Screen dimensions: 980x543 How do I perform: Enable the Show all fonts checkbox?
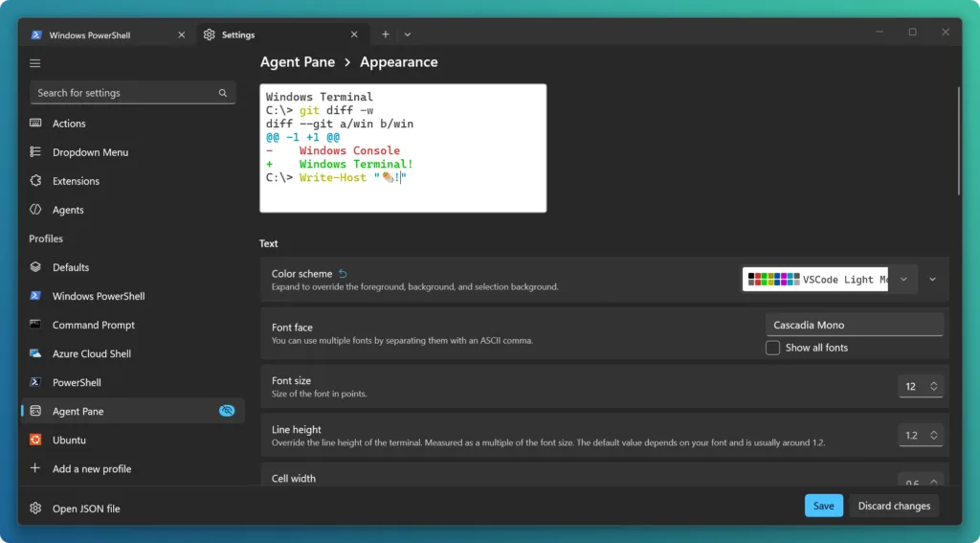pos(772,348)
